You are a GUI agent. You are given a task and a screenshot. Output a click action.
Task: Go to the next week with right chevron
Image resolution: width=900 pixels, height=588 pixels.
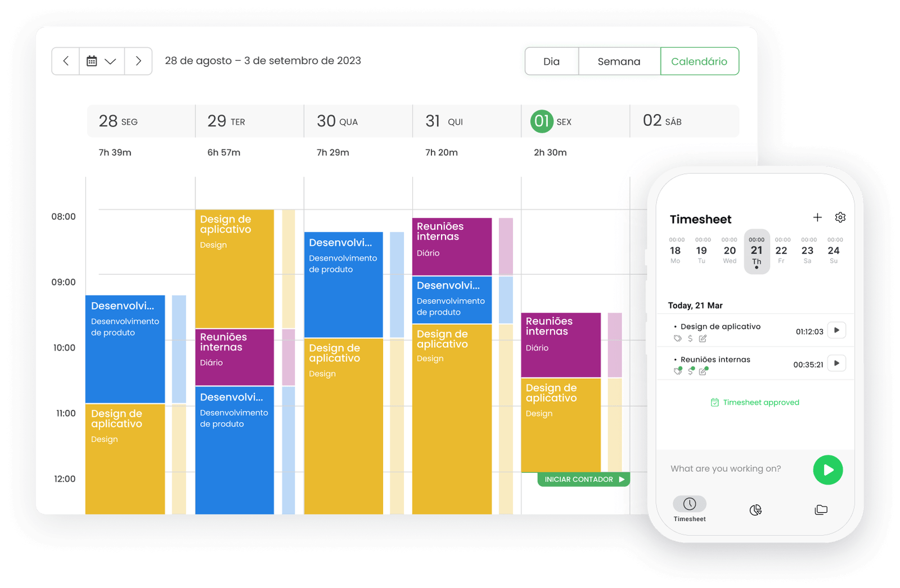point(138,61)
